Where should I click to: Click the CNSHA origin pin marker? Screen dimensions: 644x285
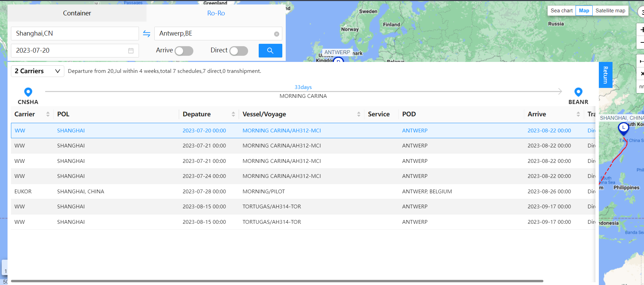click(28, 92)
